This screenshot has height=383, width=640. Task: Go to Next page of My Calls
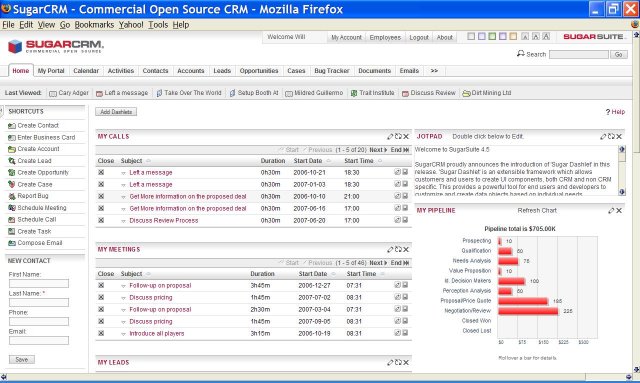pyautogui.click(x=378, y=150)
